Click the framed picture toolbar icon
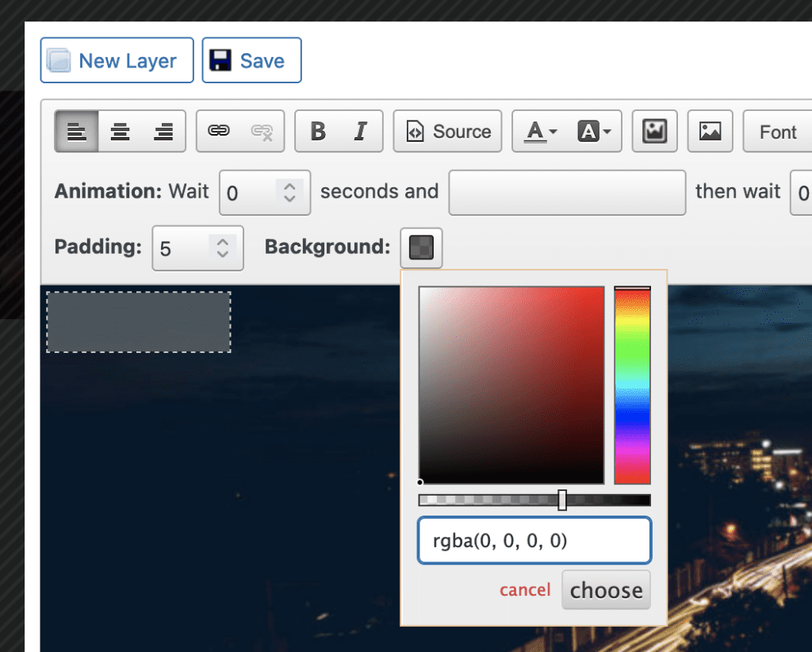The image size is (812, 652). click(x=654, y=131)
